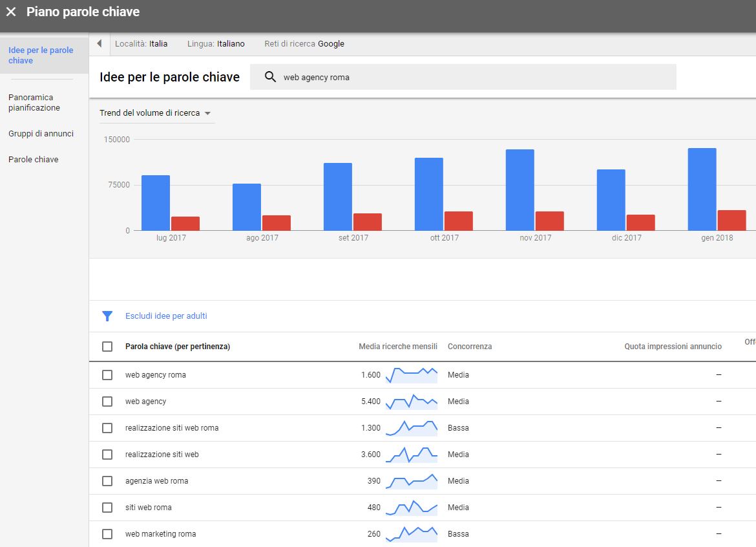756x547 pixels.
Task: Click the Escludi idee per adulti filter
Action: 166,316
